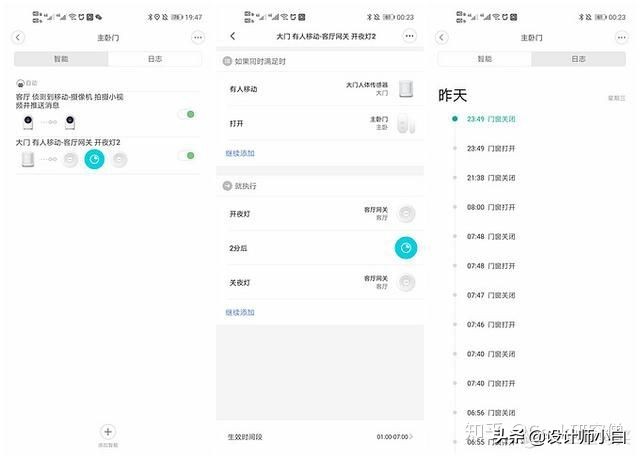Open more options on right log screen

pos(621,38)
